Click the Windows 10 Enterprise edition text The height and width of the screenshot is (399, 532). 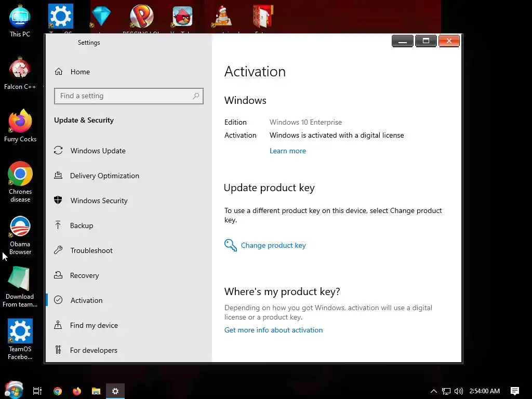tap(305, 122)
